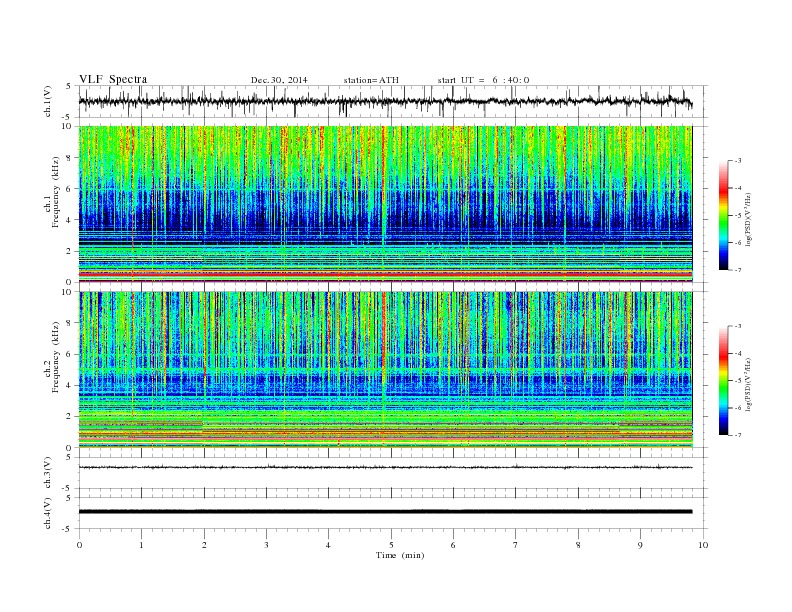Click the "8" kHz tick of ch.2 spectrogram

(70, 323)
